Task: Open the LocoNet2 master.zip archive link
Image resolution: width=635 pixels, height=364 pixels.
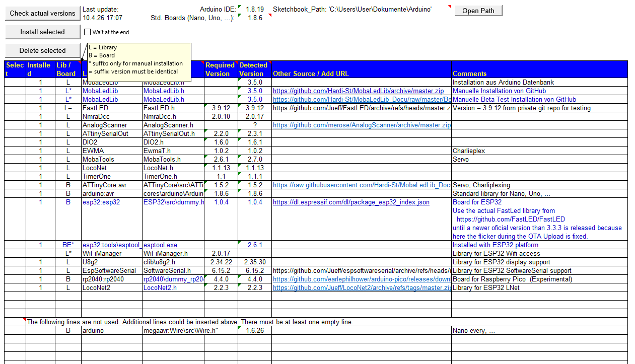Action: coord(362,288)
